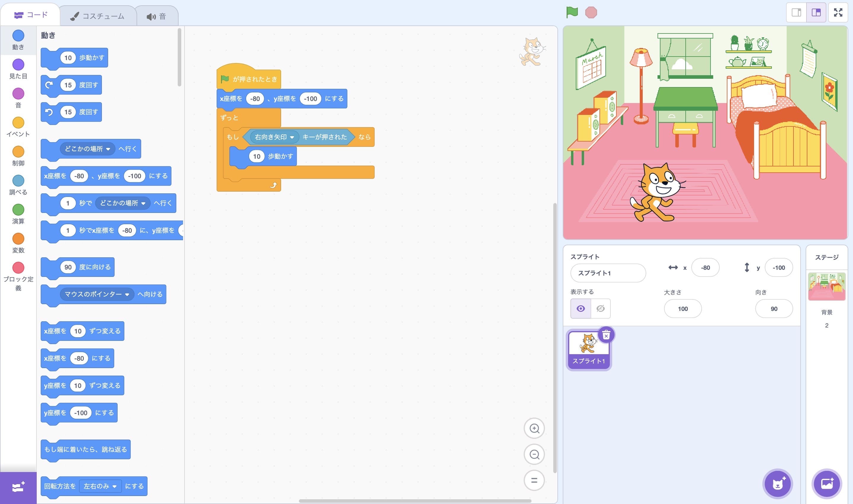Image resolution: width=853 pixels, height=504 pixels.
Task: Open マウスのポインター dropdown in へ向ける block
Action: pyautogui.click(x=97, y=294)
